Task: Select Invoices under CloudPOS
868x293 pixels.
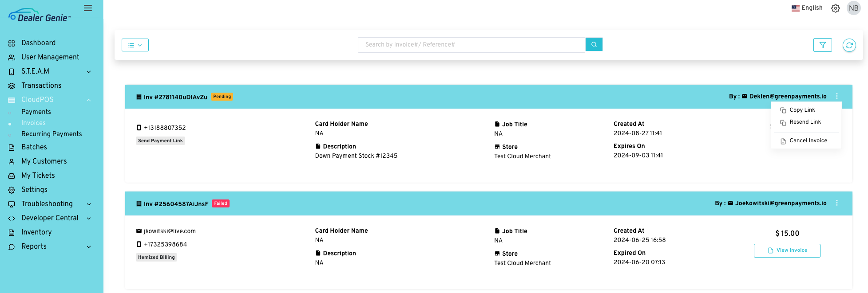Action: [33, 123]
